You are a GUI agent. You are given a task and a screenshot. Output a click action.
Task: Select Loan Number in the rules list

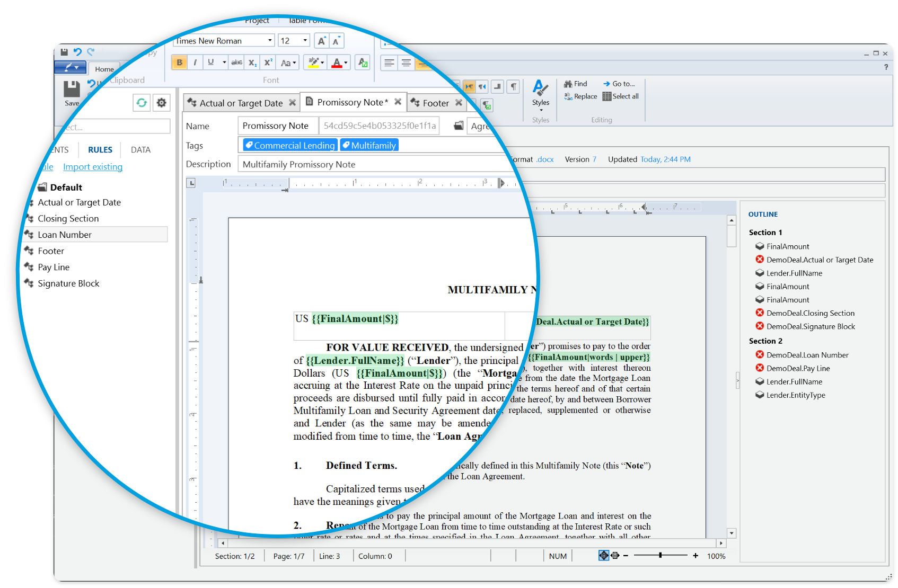click(64, 234)
